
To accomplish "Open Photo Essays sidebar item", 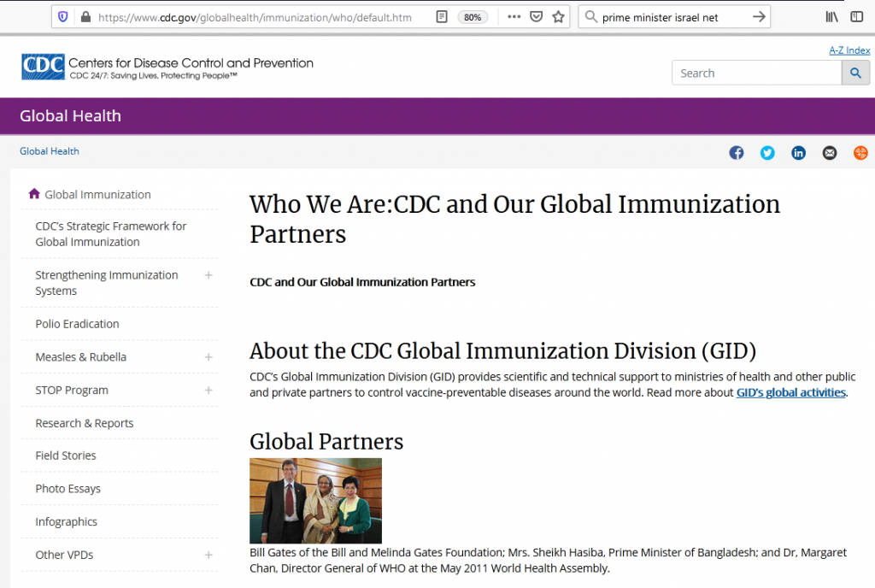I will tap(68, 489).
